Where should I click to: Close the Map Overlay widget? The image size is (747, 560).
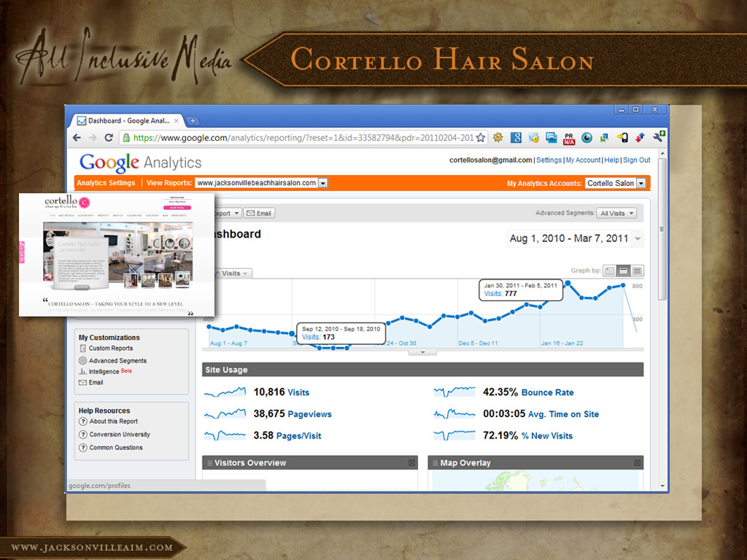(x=637, y=463)
